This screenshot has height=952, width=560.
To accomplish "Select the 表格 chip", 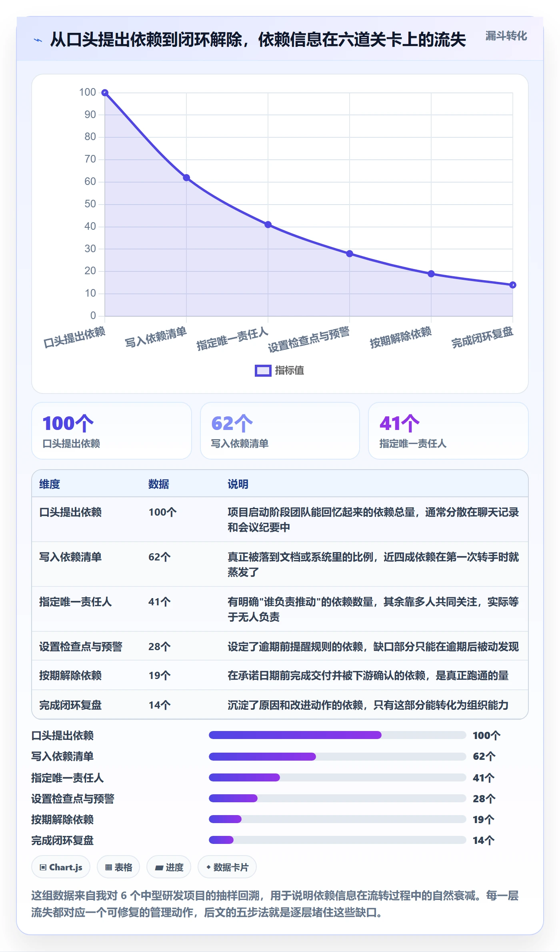I will point(118,867).
